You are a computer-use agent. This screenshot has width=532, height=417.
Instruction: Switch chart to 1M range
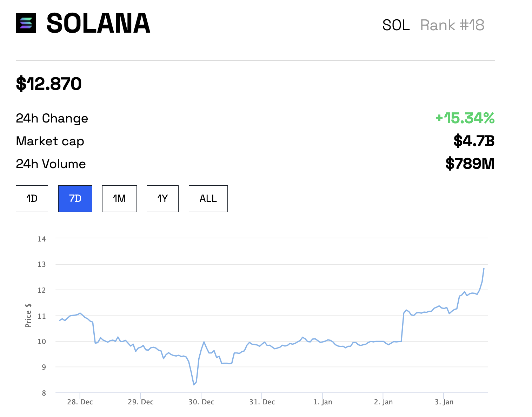pos(119,199)
